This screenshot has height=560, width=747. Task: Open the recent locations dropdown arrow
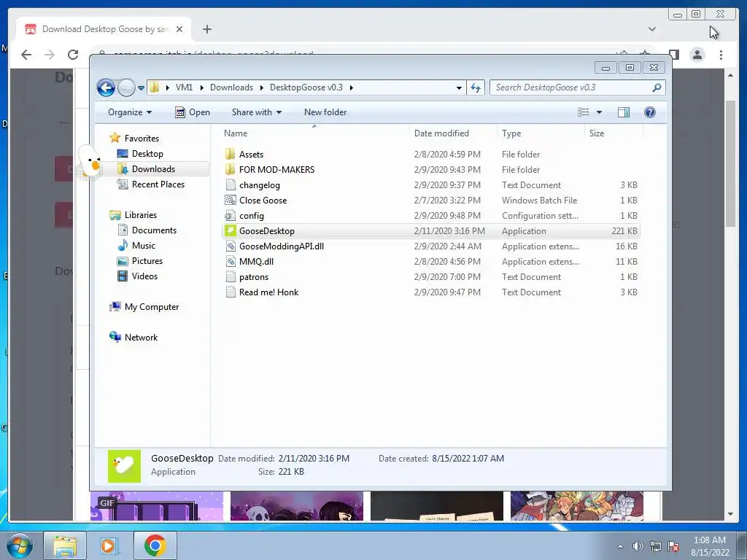point(141,88)
